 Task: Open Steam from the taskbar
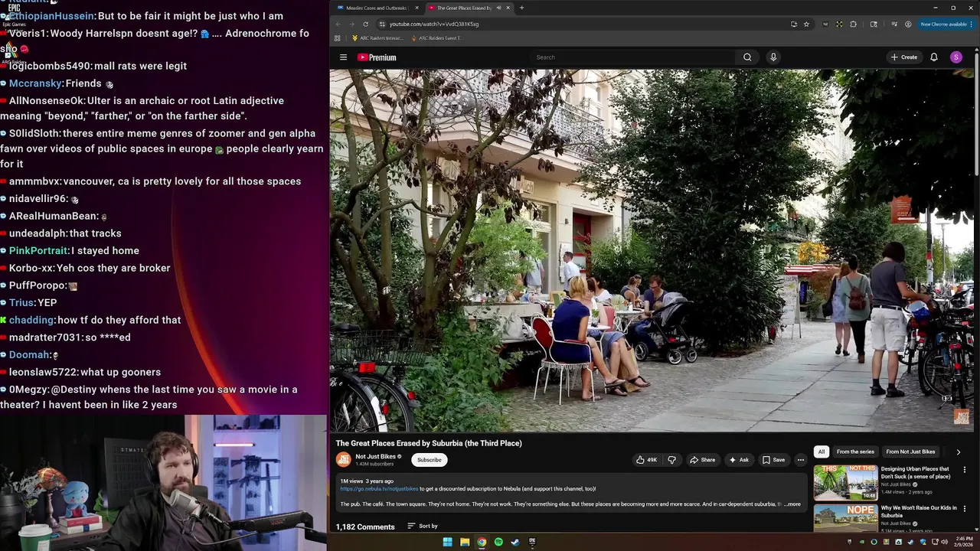click(515, 542)
